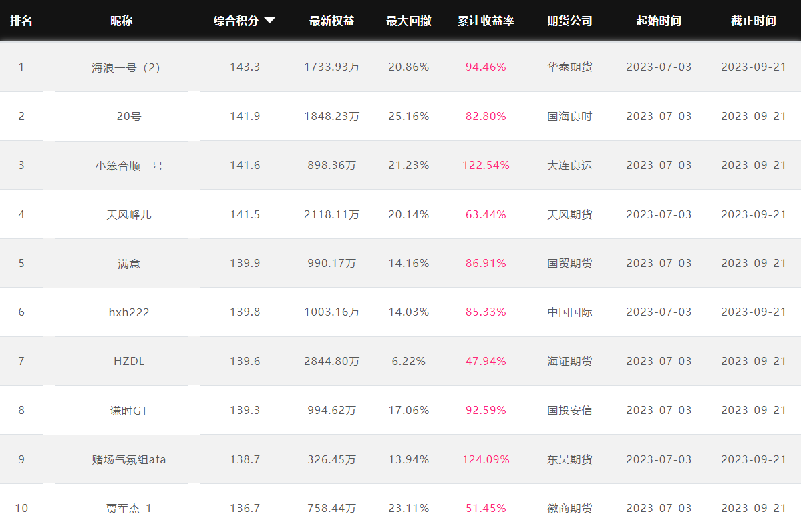Click the equity value 1848.23万
Screen dimensions: 801x532
[331, 116]
